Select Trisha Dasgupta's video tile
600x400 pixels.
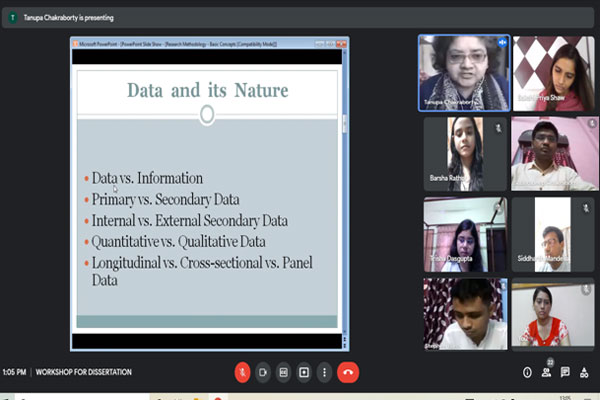(x=465, y=234)
